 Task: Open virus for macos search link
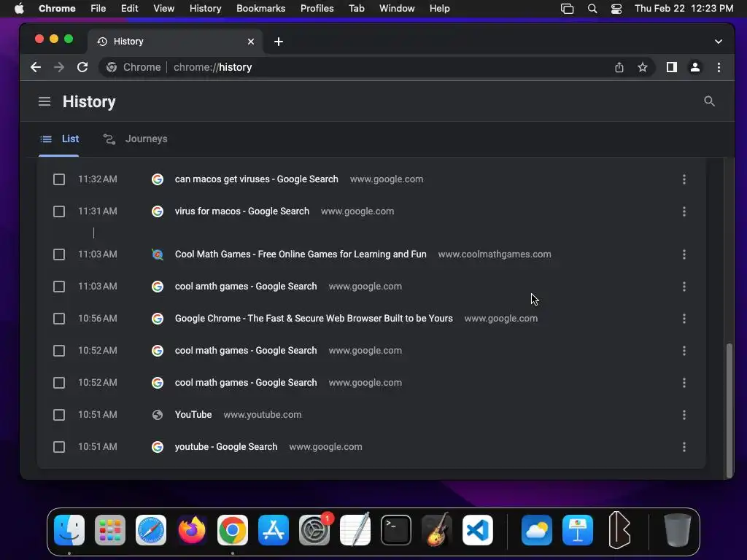point(242,211)
